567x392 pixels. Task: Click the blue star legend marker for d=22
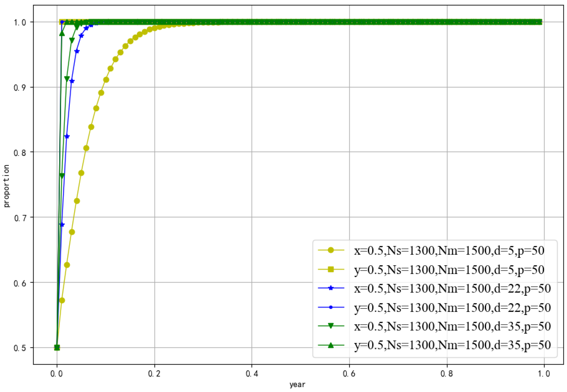(x=331, y=288)
